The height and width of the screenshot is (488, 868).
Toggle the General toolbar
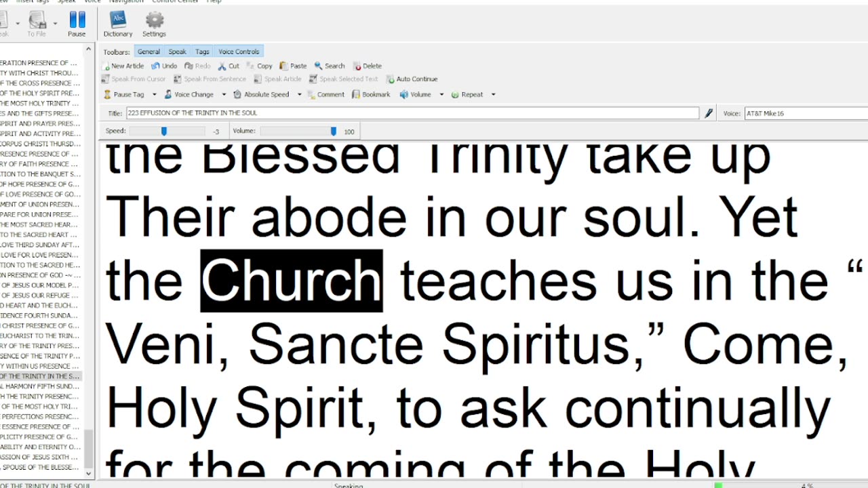click(x=149, y=52)
